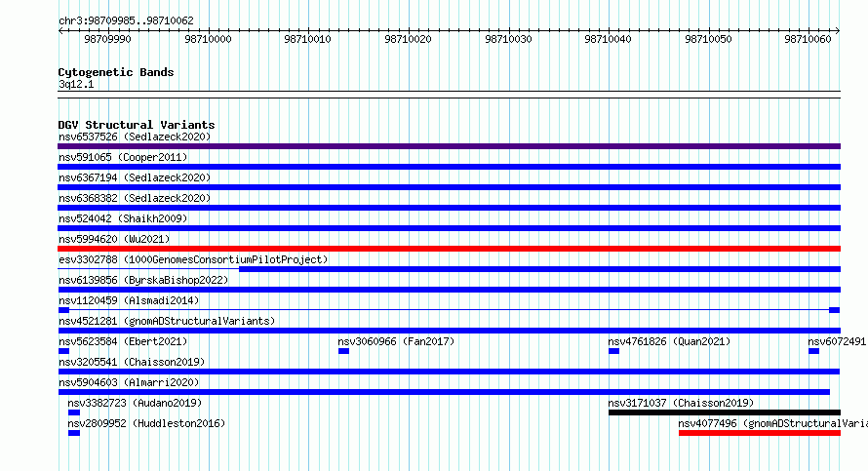868x471 pixels.
Task: Click nsv4521281 (gnomADStructuralVariants) label
Action: click(167, 321)
